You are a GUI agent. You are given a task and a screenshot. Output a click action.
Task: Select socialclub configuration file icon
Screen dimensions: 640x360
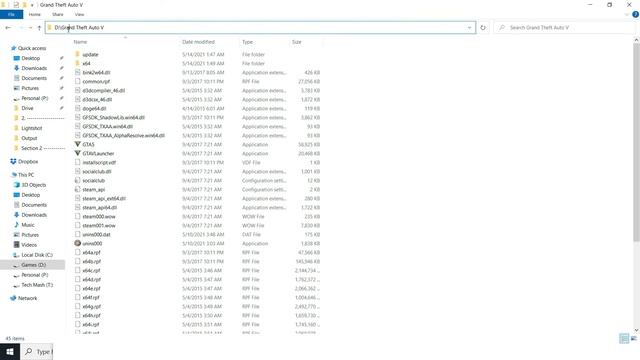pos(78,180)
